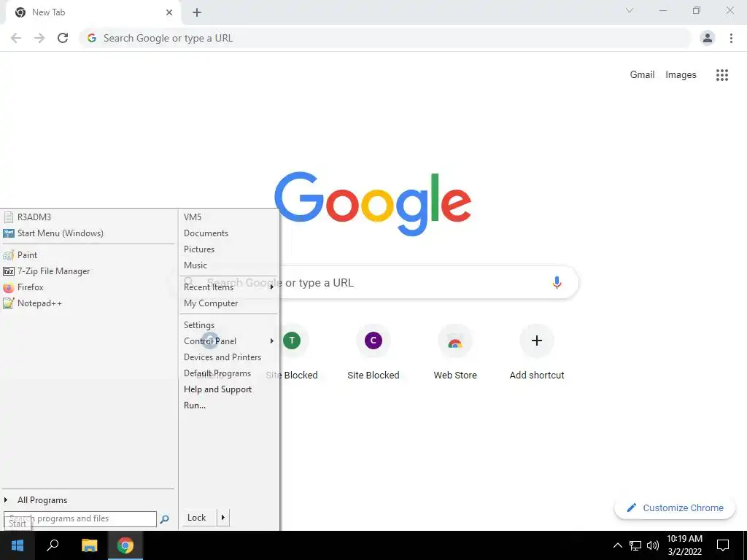The width and height of the screenshot is (747, 560).
Task: Start voice search with microphone
Action: (557, 282)
